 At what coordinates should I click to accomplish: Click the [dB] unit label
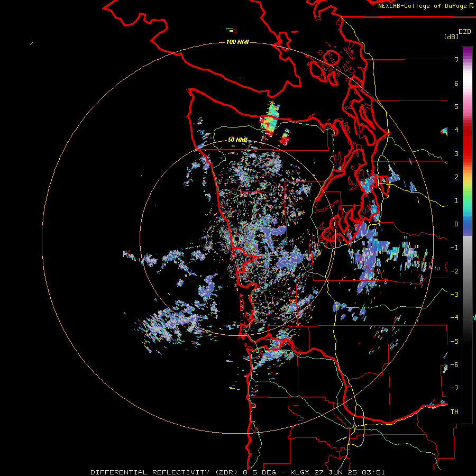pyautogui.click(x=451, y=36)
